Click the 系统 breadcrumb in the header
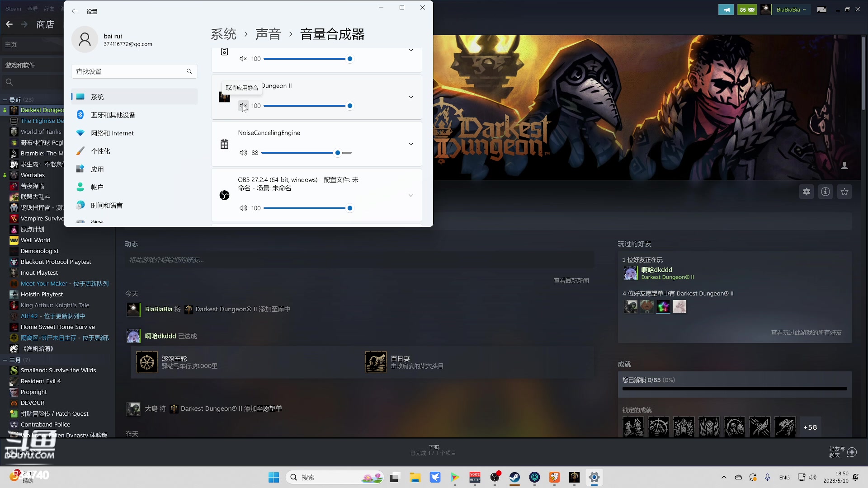Screen dimensions: 868x488 coord(224,34)
